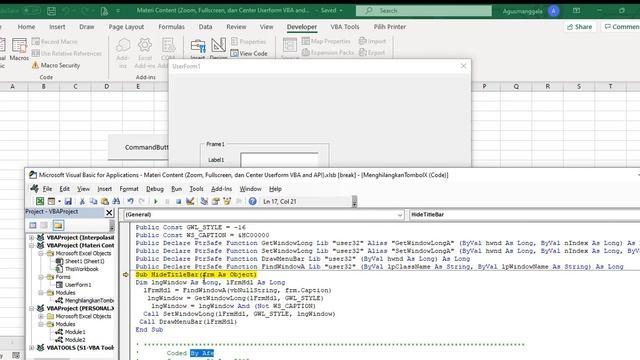Open Tools menu in VBA editor

pos(196,189)
